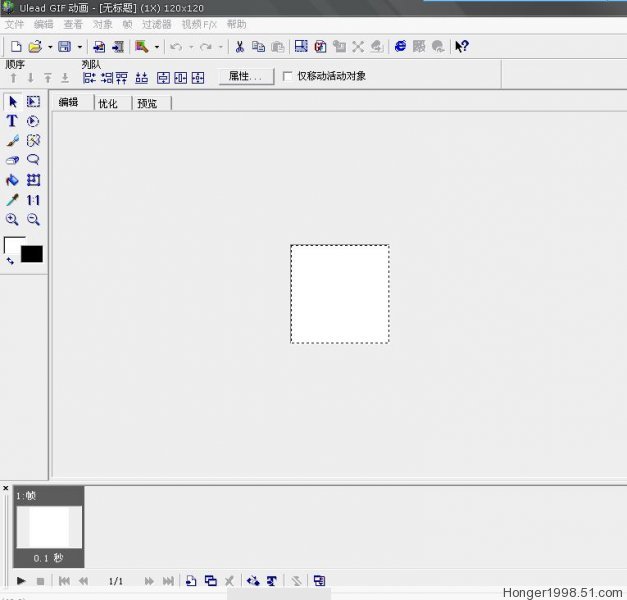Expand the dropdown arrow beside Open folder icon
The height and width of the screenshot is (600, 627).
[49, 46]
